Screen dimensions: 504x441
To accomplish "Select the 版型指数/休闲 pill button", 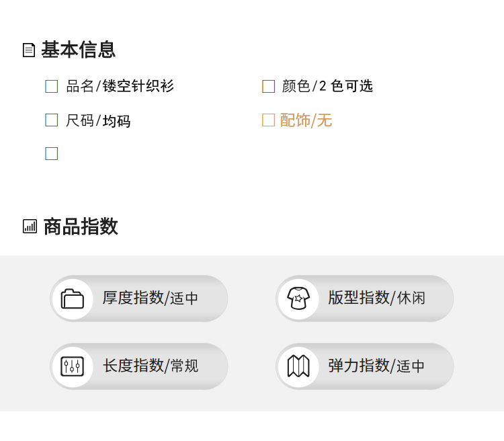I will click(365, 298).
